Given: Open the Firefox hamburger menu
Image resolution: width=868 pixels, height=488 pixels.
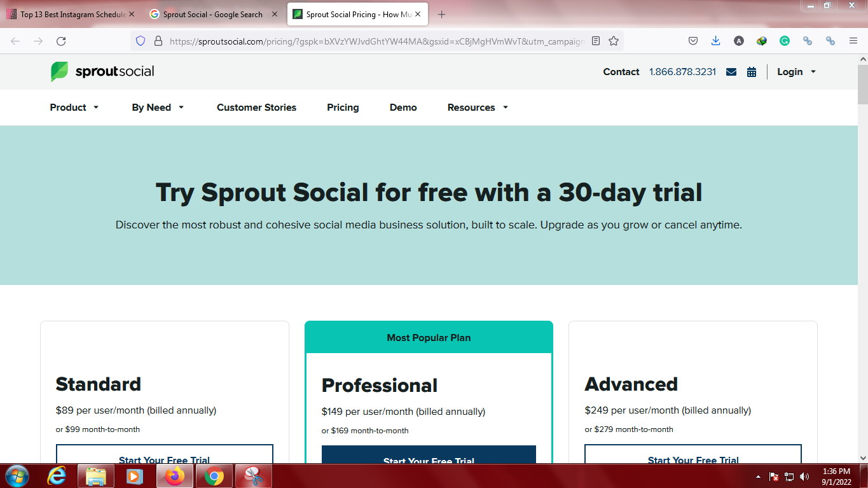Looking at the screenshot, I should pos(853,41).
